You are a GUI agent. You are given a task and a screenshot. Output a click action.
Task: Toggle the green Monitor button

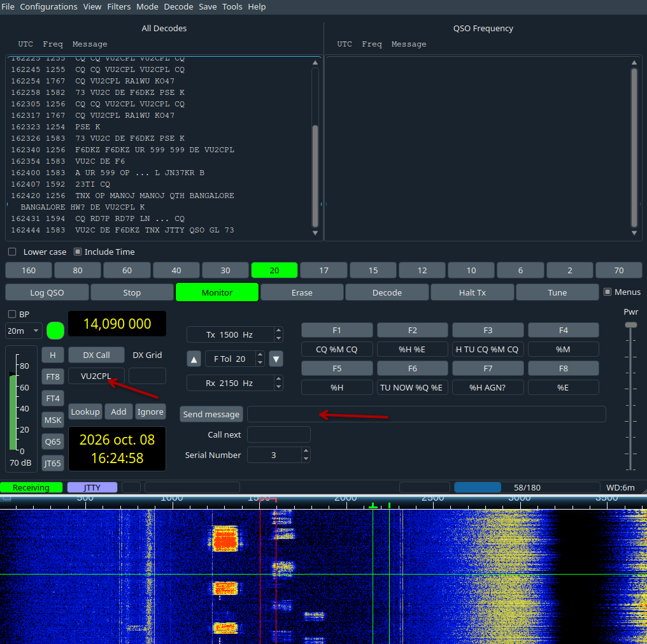(217, 292)
